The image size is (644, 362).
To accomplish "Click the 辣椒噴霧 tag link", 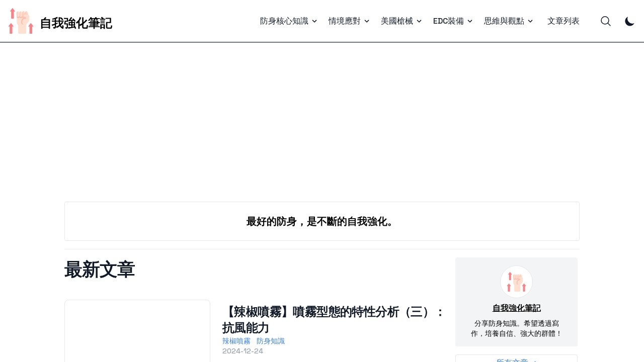I will tap(236, 341).
